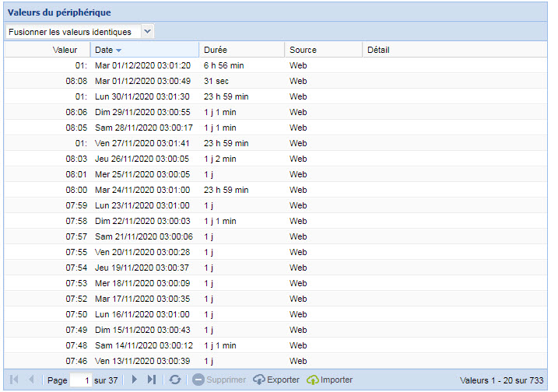The image size is (558, 392).
Task: Click the Exporter cloud button
Action: click(275, 380)
